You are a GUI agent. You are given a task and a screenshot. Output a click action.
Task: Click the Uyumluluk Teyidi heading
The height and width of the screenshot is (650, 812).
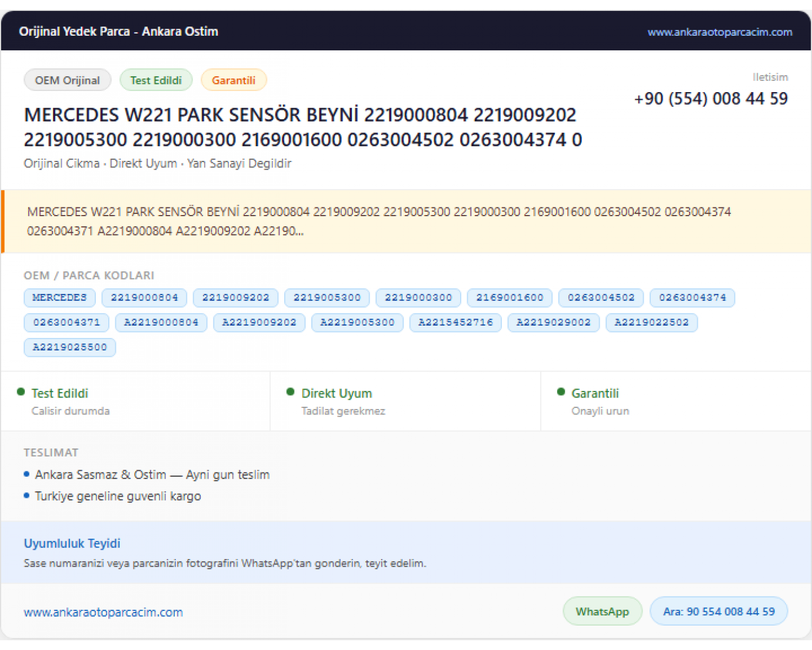[72, 543]
